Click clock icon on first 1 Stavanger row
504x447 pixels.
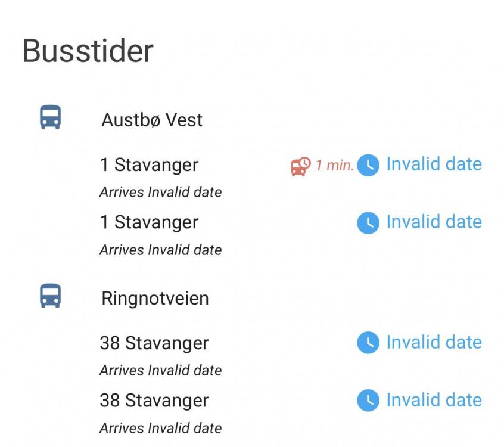[x=368, y=165]
